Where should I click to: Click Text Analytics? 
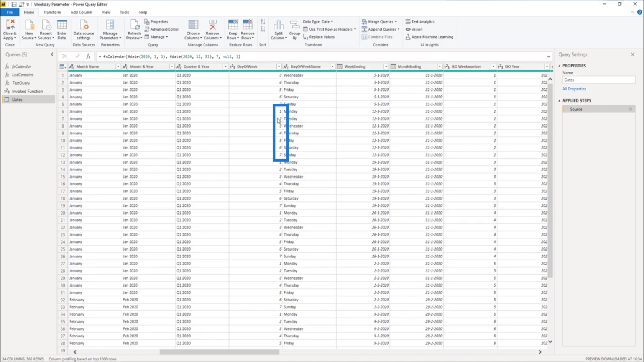tap(420, 22)
